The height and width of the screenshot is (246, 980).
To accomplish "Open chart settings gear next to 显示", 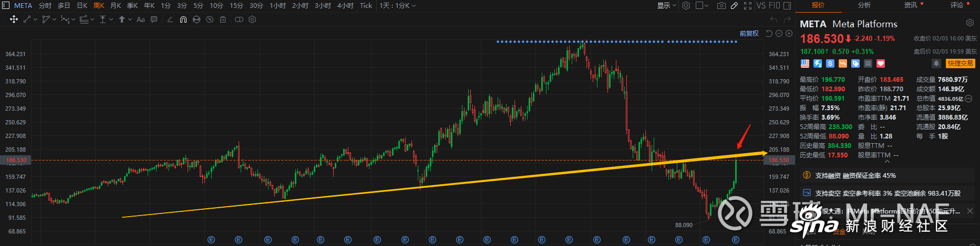I will [x=686, y=5].
